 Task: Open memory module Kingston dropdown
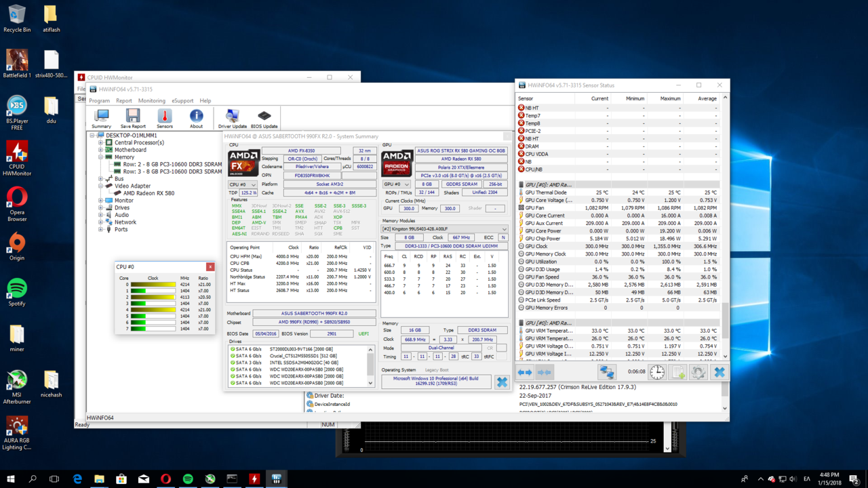[444, 229]
